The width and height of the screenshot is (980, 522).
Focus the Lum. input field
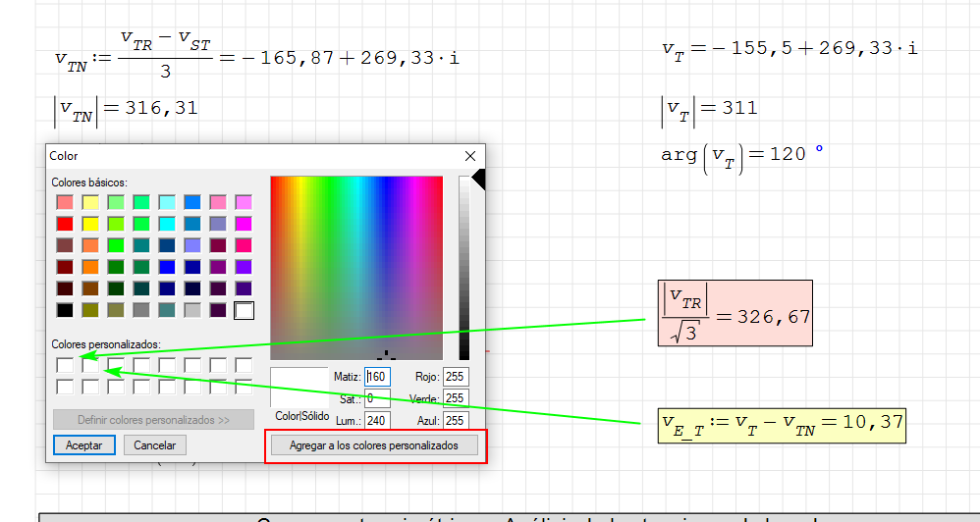tap(377, 421)
